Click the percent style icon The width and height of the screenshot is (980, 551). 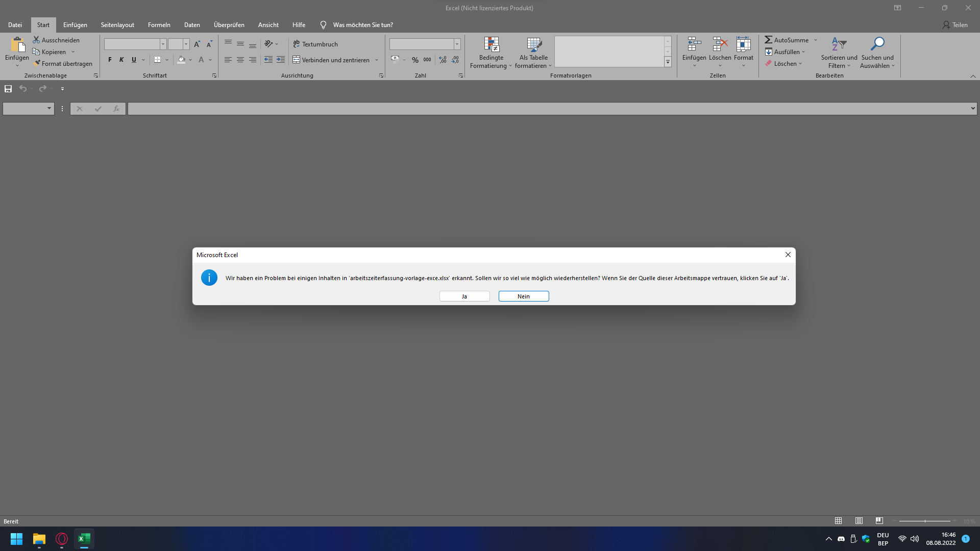(415, 60)
